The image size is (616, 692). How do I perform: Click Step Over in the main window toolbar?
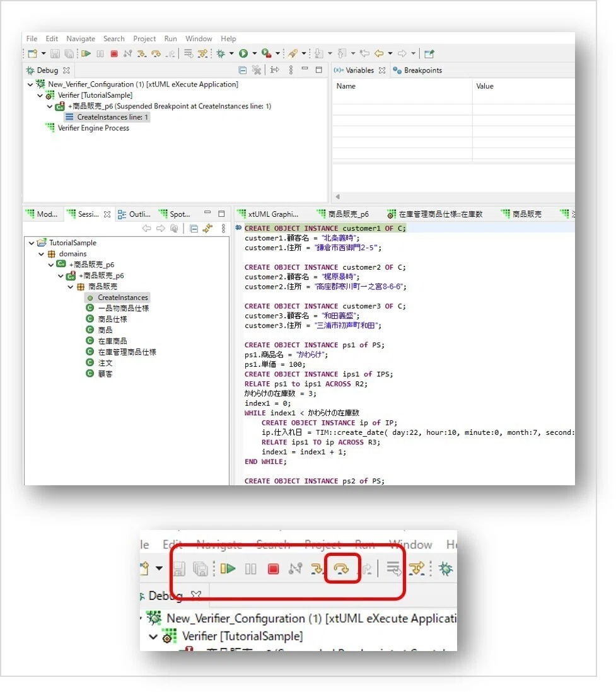(x=156, y=54)
